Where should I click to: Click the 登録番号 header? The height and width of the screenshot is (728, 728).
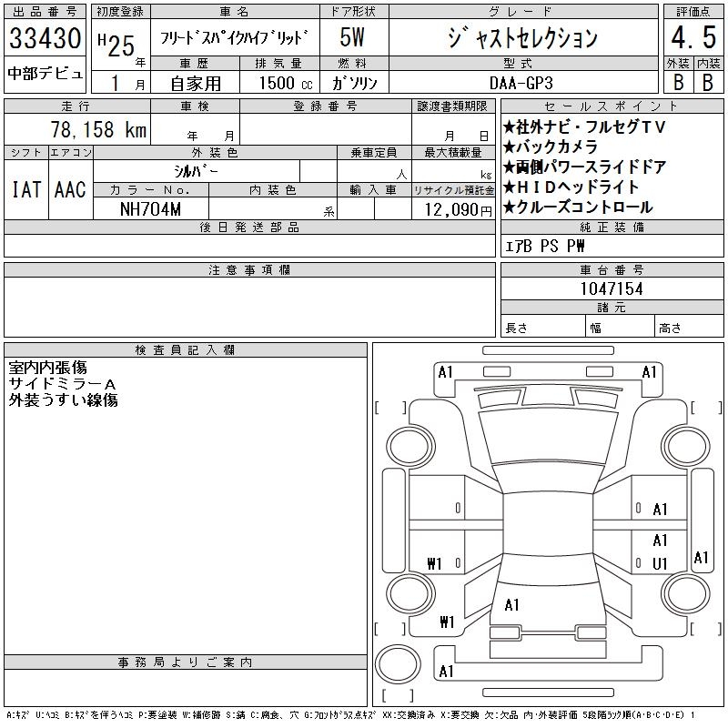click(325, 106)
